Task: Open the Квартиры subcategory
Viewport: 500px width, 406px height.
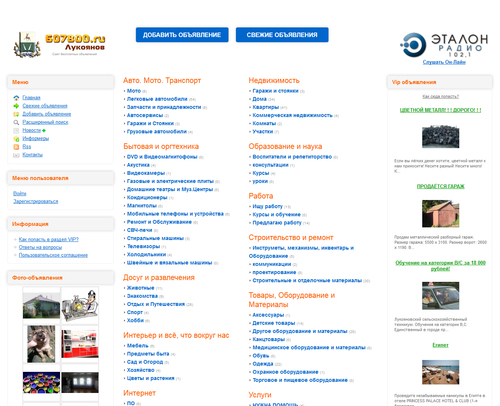Action: (x=266, y=107)
